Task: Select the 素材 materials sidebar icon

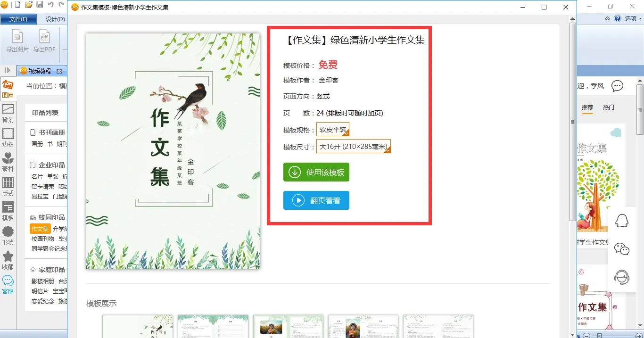Action: [8, 163]
